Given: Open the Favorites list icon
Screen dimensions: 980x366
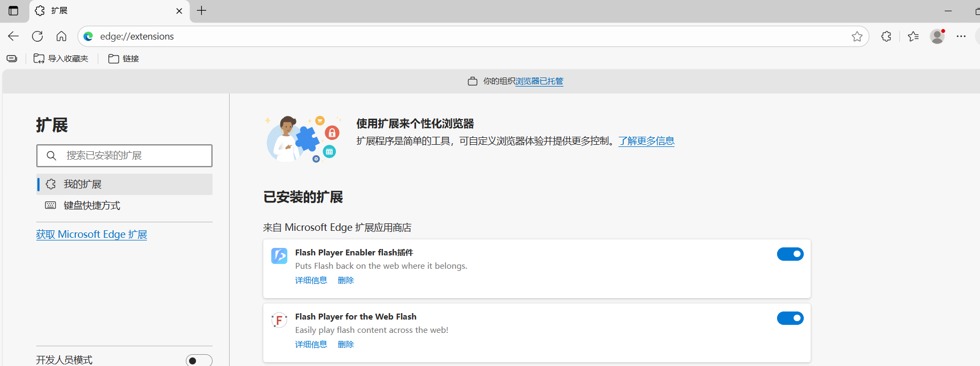Looking at the screenshot, I should pyautogui.click(x=913, y=36).
